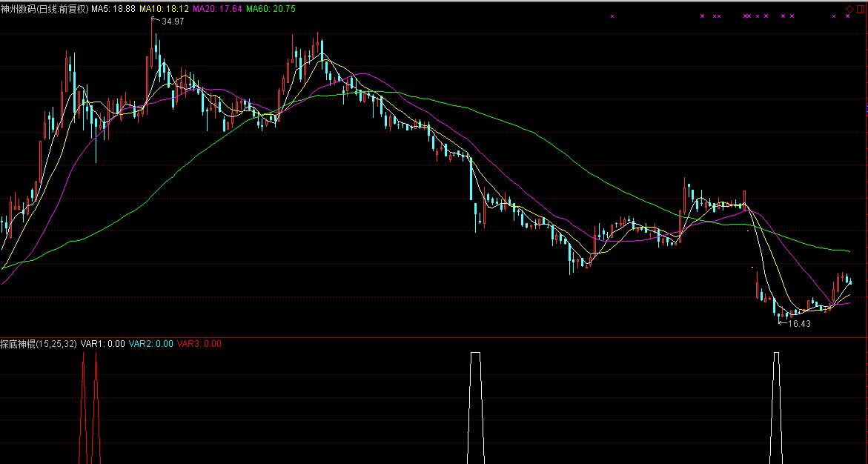The image size is (868, 464).
Task: Click the magenta MA20: 17.64 label
Action: (x=217, y=9)
